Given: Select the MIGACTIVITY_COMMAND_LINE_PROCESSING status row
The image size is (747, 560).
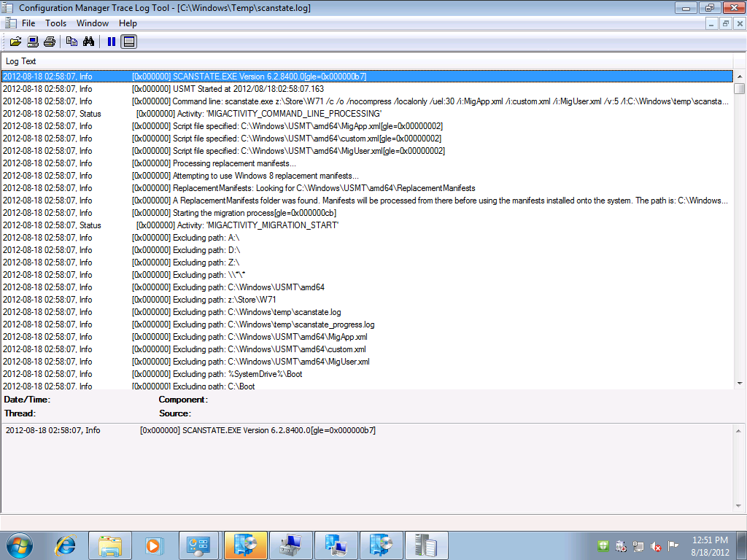Looking at the screenshot, I should pos(367,113).
